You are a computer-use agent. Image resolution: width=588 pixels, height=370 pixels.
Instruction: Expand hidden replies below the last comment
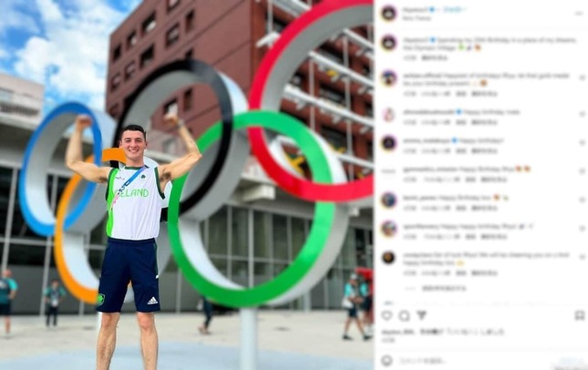point(444,288)
